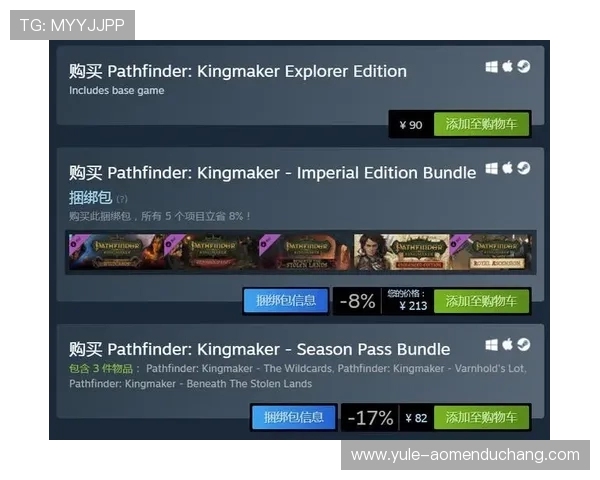Click Apple icon in Season Pass Bundle box
Screen dimensions: 600x480
coord(507,344)
